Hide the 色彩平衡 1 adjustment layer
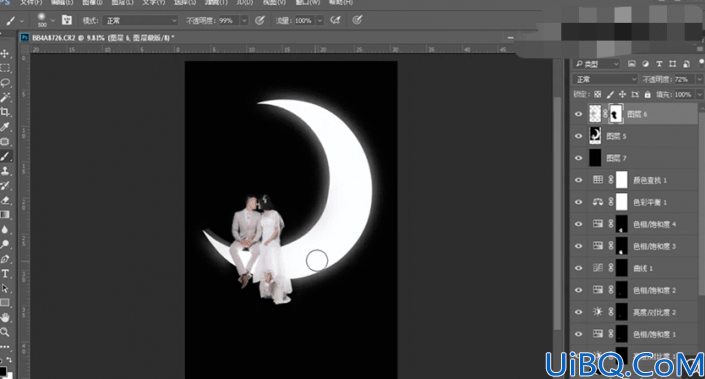 click(x=579, y=202)
